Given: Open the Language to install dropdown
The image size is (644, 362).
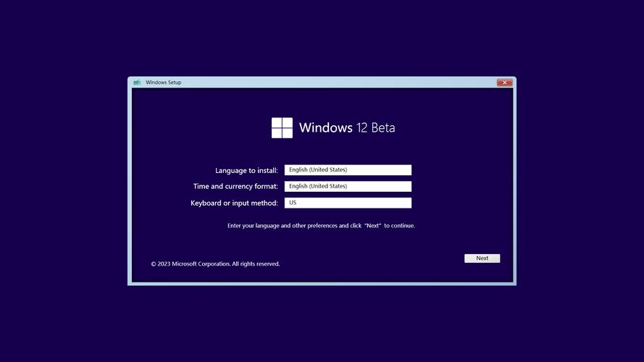Looking at the screenshot, I should tap(348, 170).
